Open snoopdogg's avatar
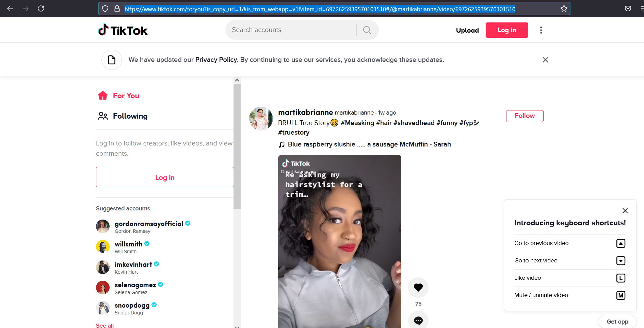Image resolution: width=644 pixels, height=328 pixels. (103, 308)
